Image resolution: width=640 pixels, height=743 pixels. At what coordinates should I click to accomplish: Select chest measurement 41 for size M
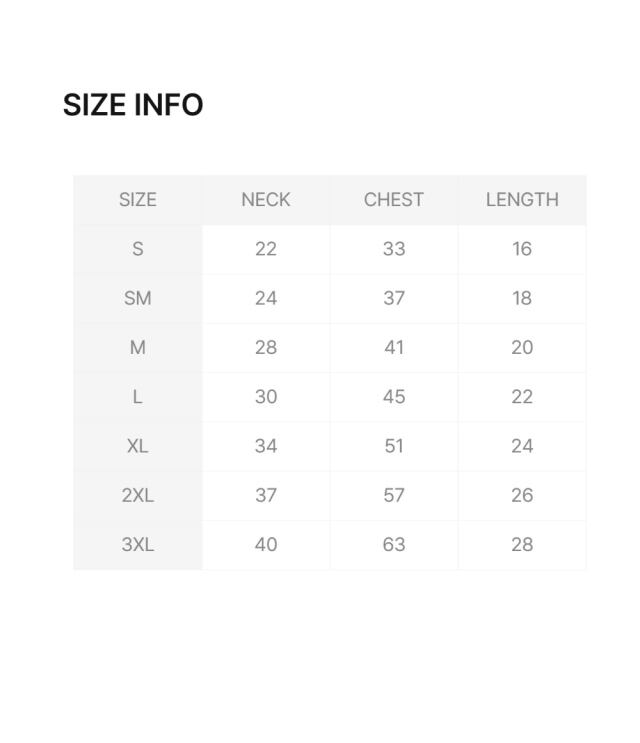point(394,348)
